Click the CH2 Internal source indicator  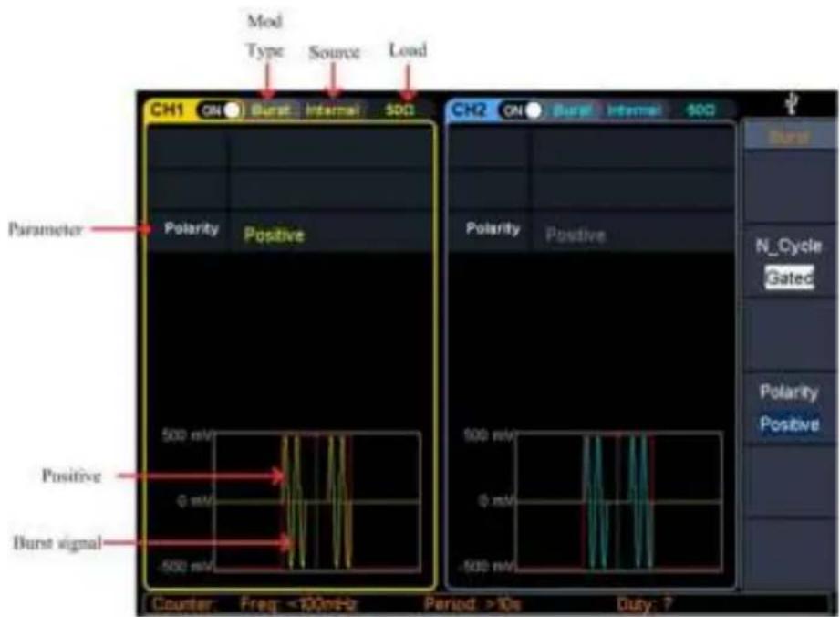point(634,110)
